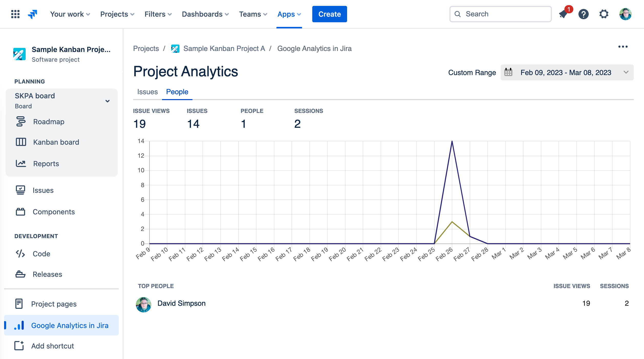
Task: Click into the Search field
Action: pos(504,14)
